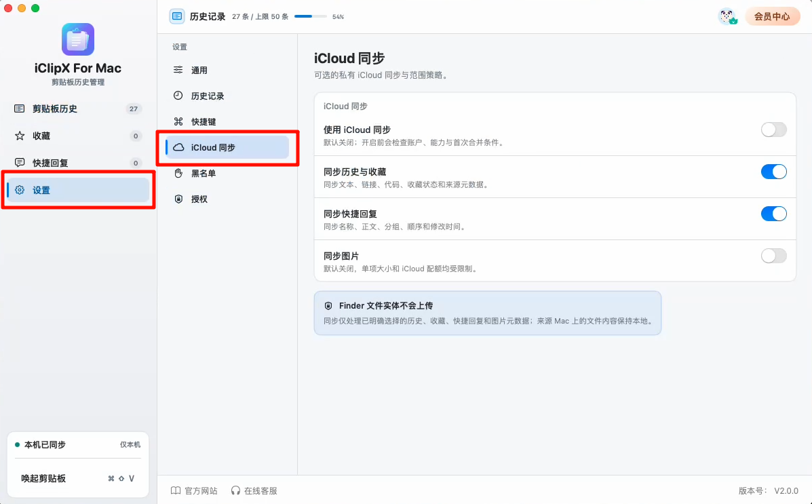Viewport: 812px width, 504px height.
Task: Enable the 同步图片 switch
Action: click(x=774, y=255)
